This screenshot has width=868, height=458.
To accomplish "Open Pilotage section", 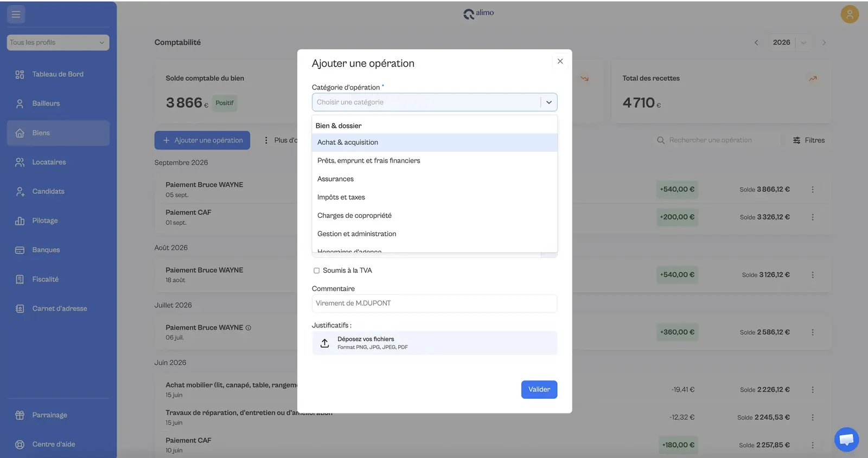I will coord(58,221).
